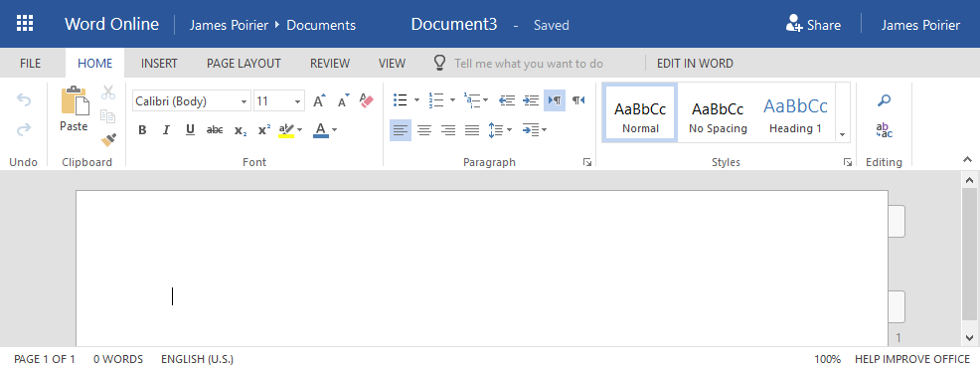Screen dimensions: 980x369
Task: Open Find with magnifier icon
Action: (x=885, y=100)
